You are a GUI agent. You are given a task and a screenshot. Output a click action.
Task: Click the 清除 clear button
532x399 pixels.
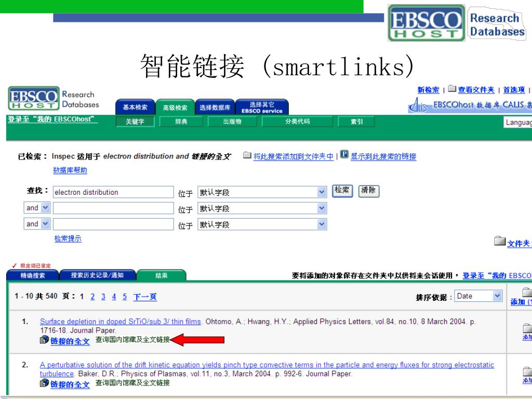368,191
